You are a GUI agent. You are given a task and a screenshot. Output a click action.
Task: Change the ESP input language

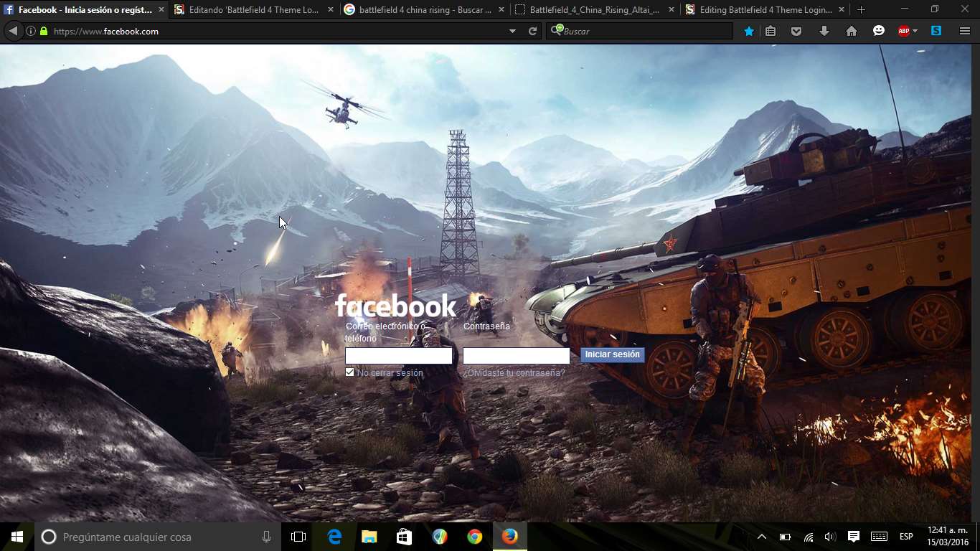(906, 537)
